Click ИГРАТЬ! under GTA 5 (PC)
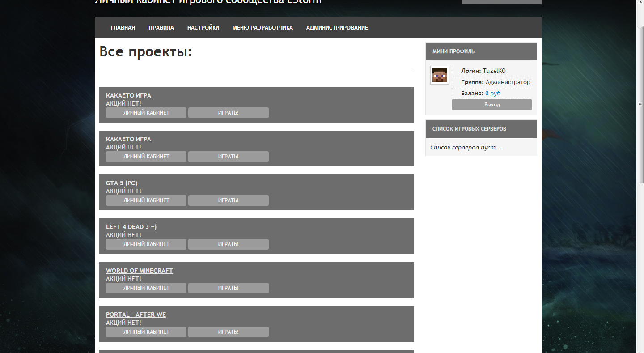 point(229,200)
